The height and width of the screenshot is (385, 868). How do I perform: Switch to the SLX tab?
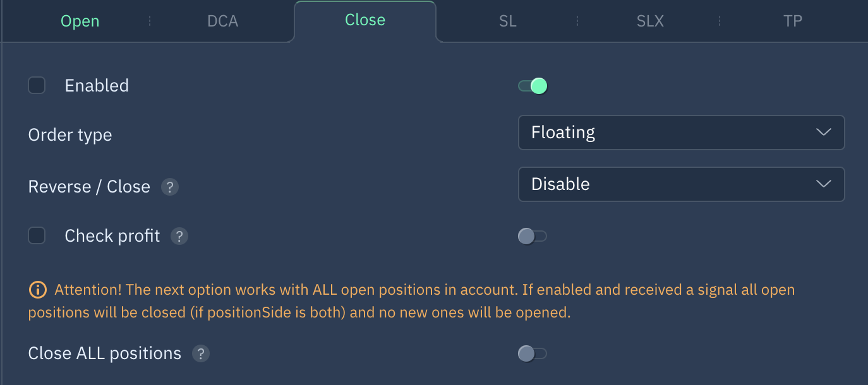pyautogui.click(x=650, y=21)
